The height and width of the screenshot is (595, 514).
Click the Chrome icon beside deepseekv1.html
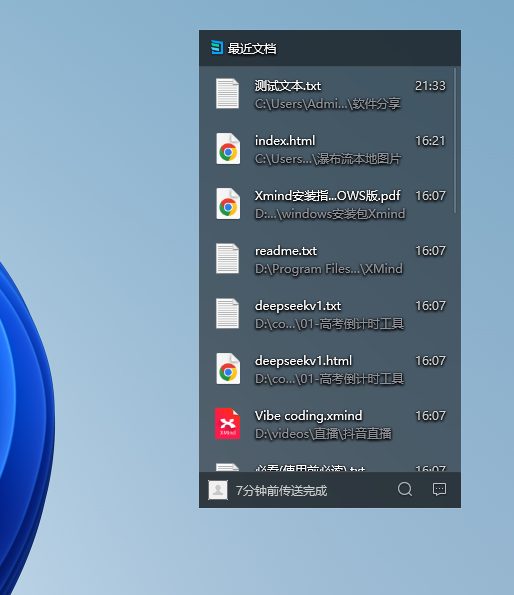coord(228,368)
